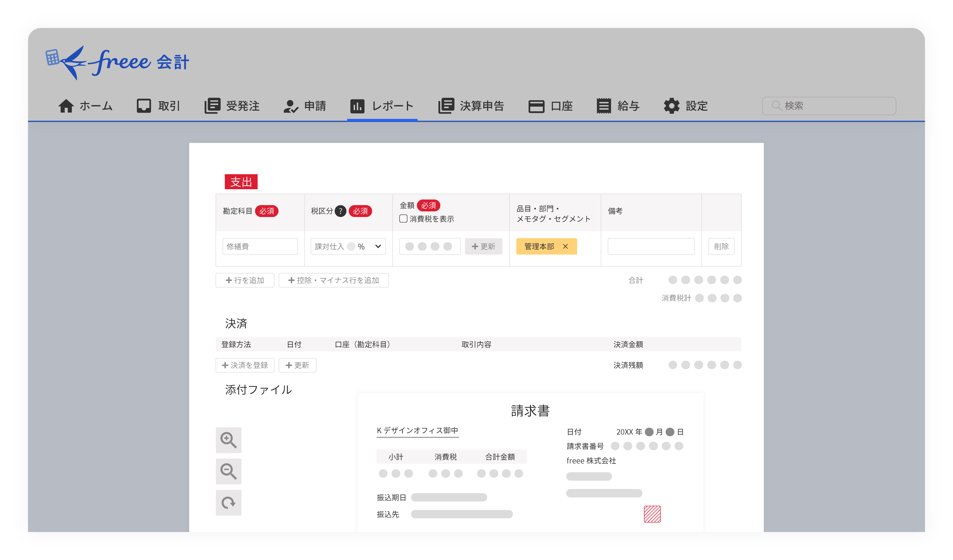
Task: Click the zoom in magnifier icon
Action: (x=228, y=440)
